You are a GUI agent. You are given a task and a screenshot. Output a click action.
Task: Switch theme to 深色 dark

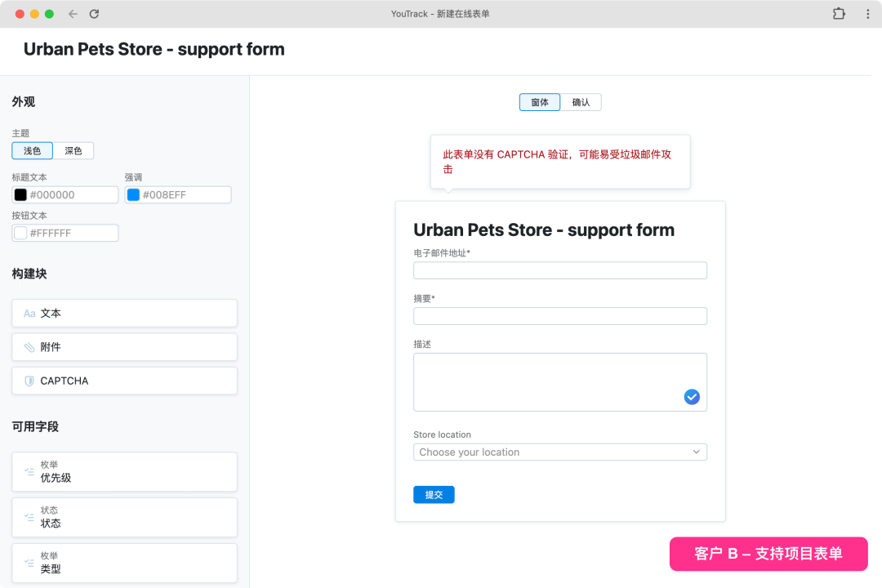pos(73,151)
